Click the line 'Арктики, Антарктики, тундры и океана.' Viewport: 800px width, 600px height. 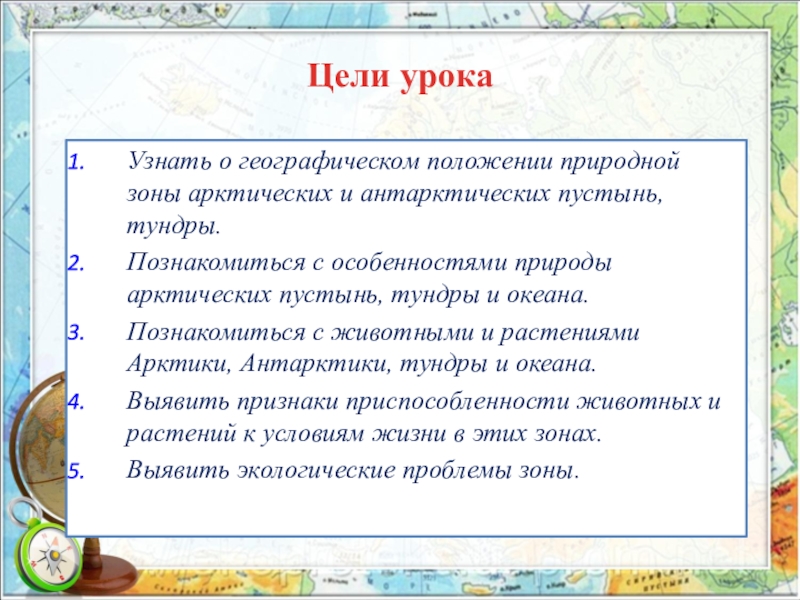tap(361, 364)
